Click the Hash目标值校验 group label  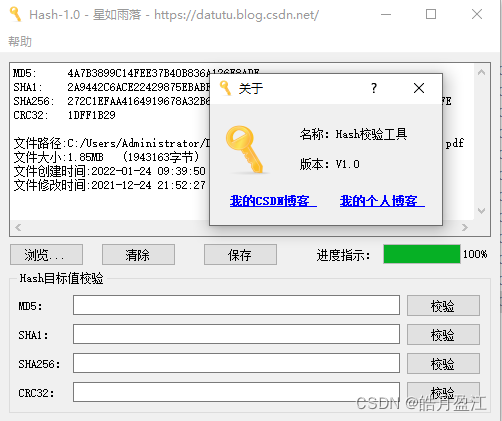(61, 278)
